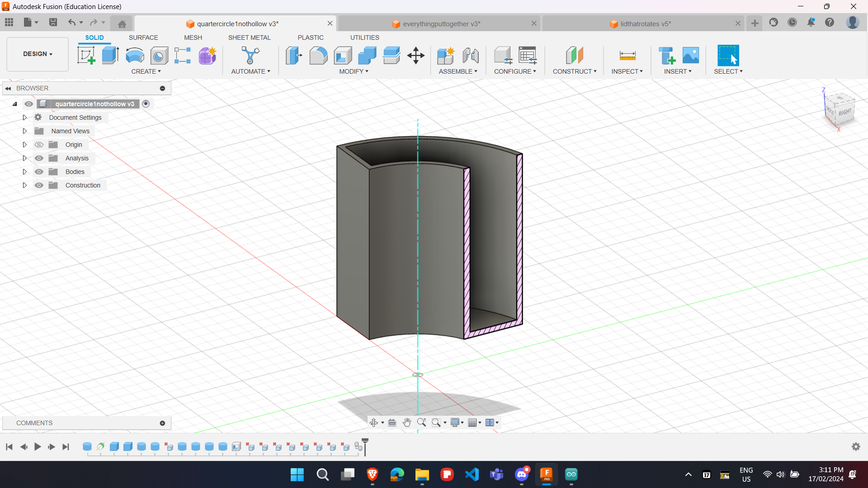Open the Measure tool under Inspect
The height and width of the screenshot is (488, 868).
tap(627, 56)
